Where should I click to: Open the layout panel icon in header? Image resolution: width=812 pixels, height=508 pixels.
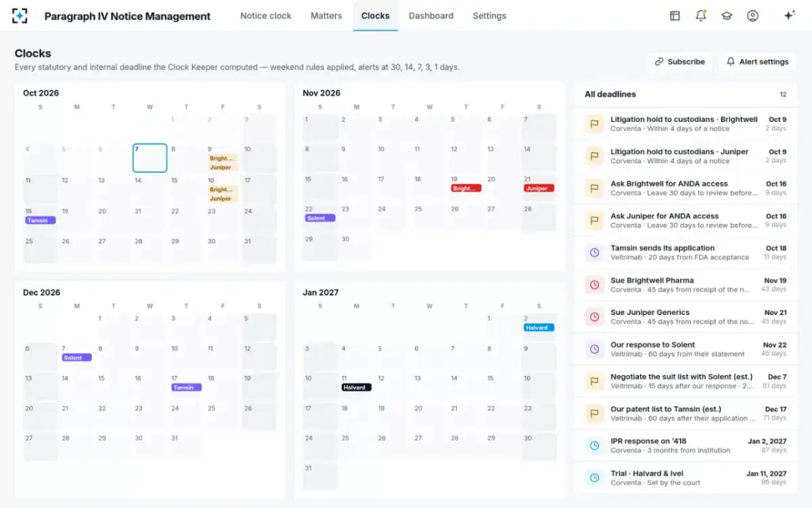pyautogui.click(x=675, y=16)
